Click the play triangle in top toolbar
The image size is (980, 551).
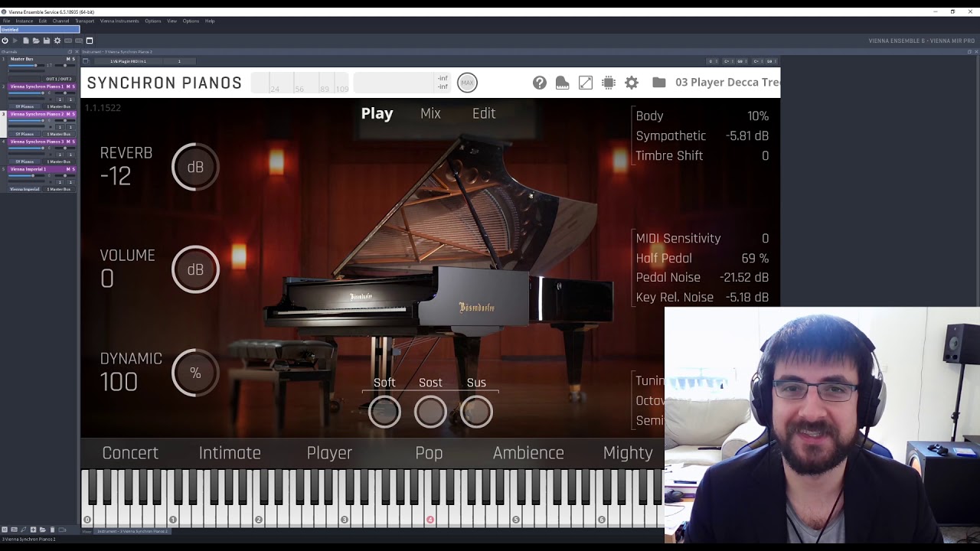[x=15, y=41]
